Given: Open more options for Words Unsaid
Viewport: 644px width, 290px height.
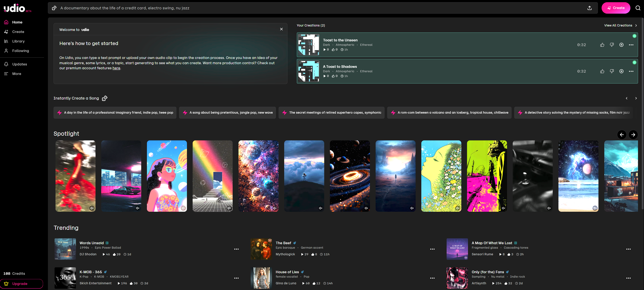Looking at the screenshot, I should point(236,249).
